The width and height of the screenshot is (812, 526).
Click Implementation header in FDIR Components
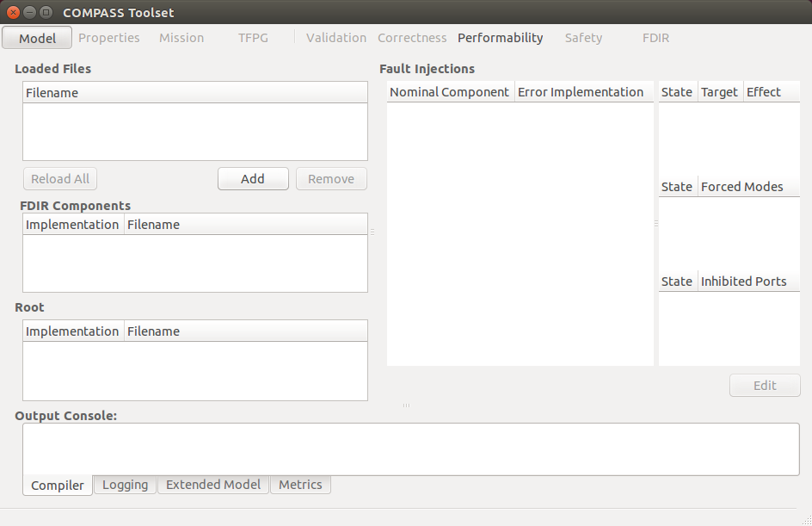pos(73,225)
